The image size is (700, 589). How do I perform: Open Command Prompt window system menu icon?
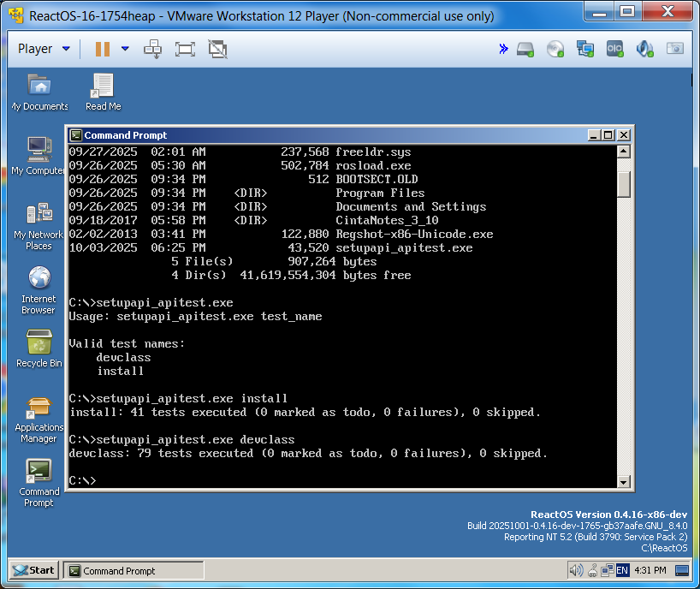[x=76, y=135]
